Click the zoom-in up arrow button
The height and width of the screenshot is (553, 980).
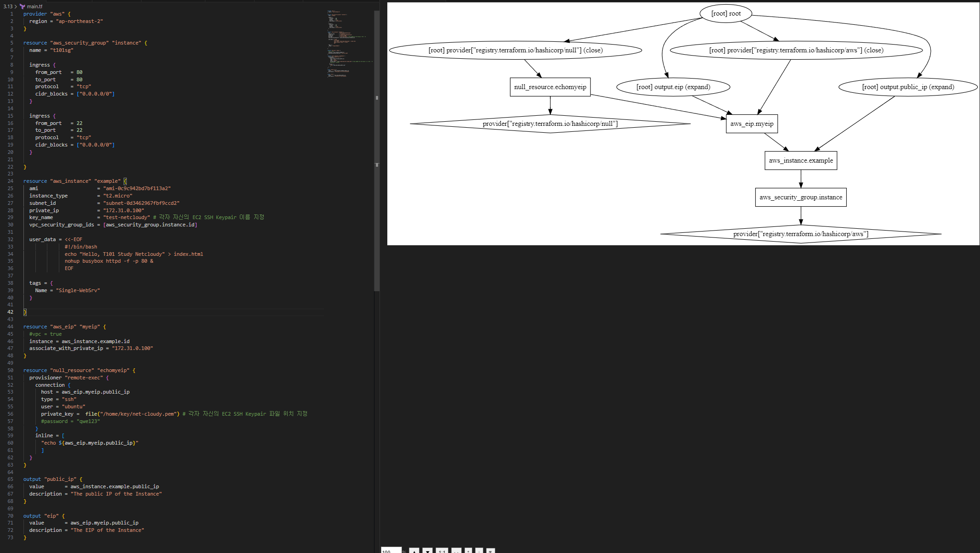tap(414, 550)
